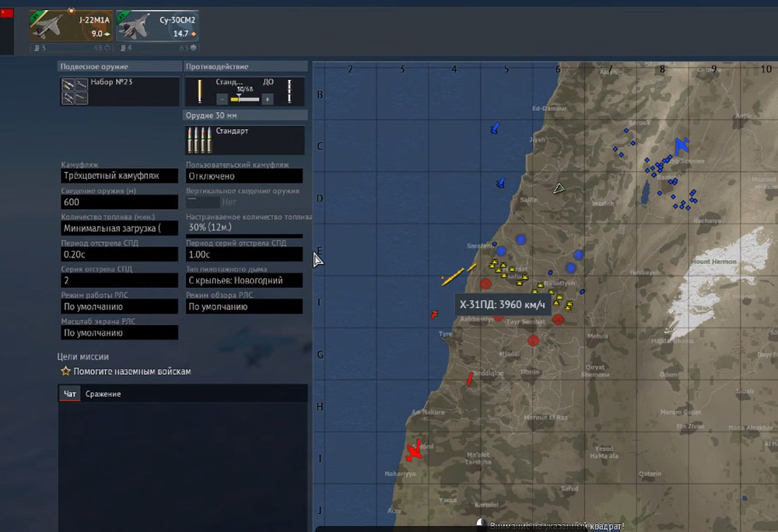Click the crew icon under Су-30СМ2

tap(123, 48)
